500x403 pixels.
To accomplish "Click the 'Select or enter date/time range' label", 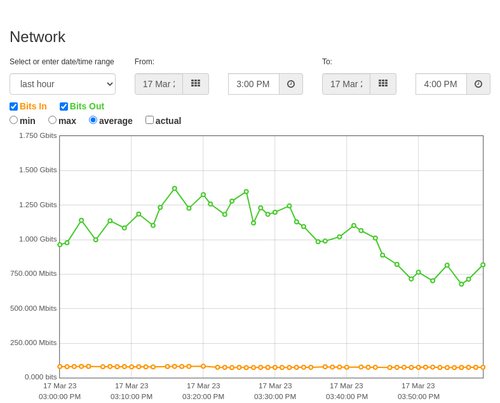I will click(x=62, y=62).
